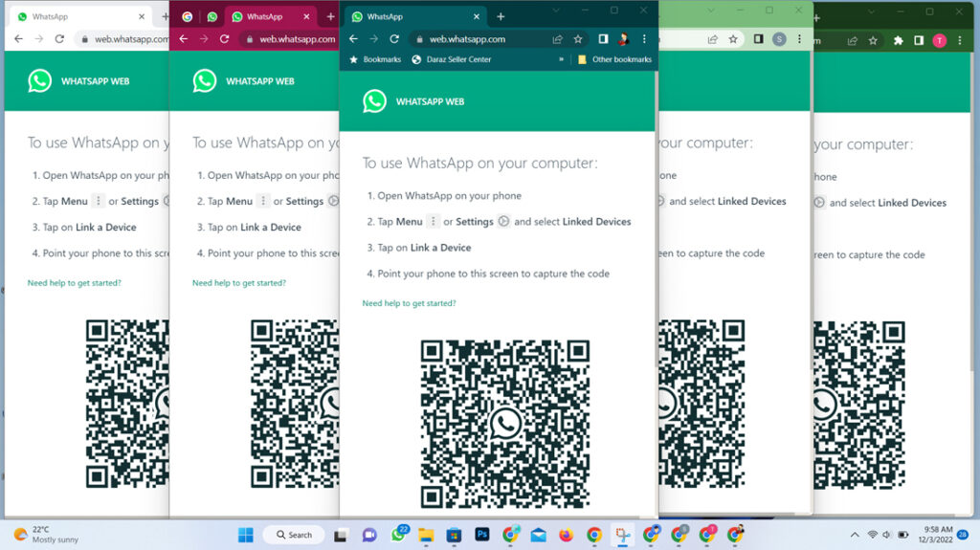Click Need help to get started in the magenta window
Viewport: 980px width, 550px height.
(x=239, y=282)
